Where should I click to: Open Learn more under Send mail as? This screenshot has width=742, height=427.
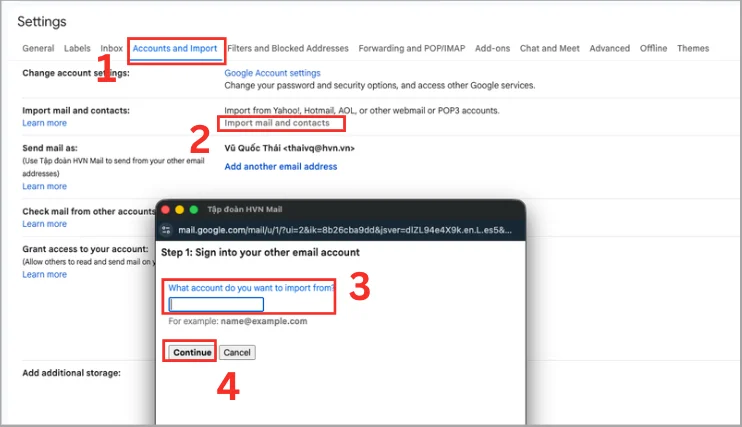click(44, 187)
